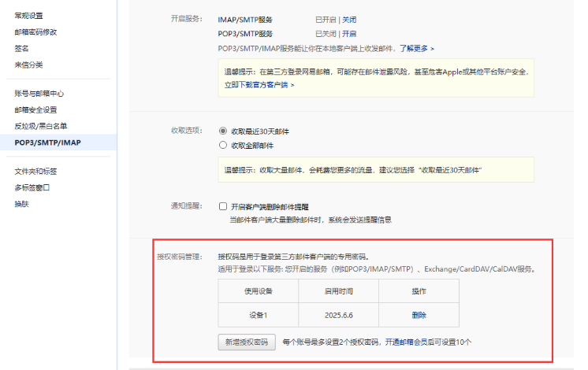The image size is (588, 370).
Task: Click 立即下载官方客户端 link
Action: pyautogui.click(x=259, y=84)
